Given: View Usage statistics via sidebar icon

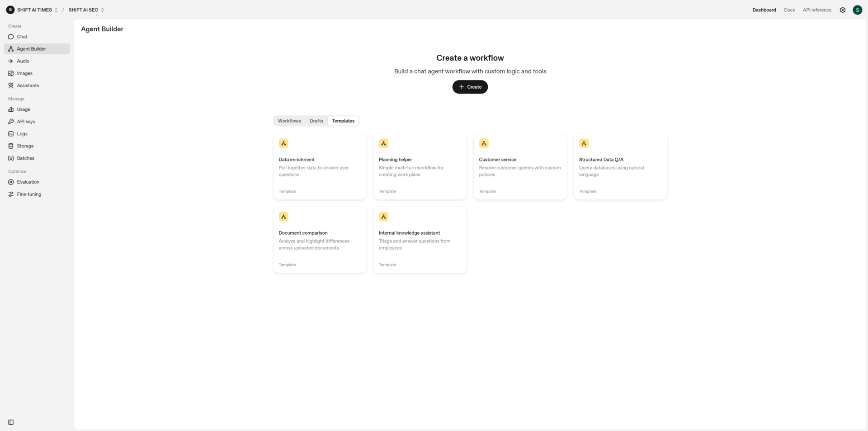Looking at the screenshot, I should [x=11, y=109].
